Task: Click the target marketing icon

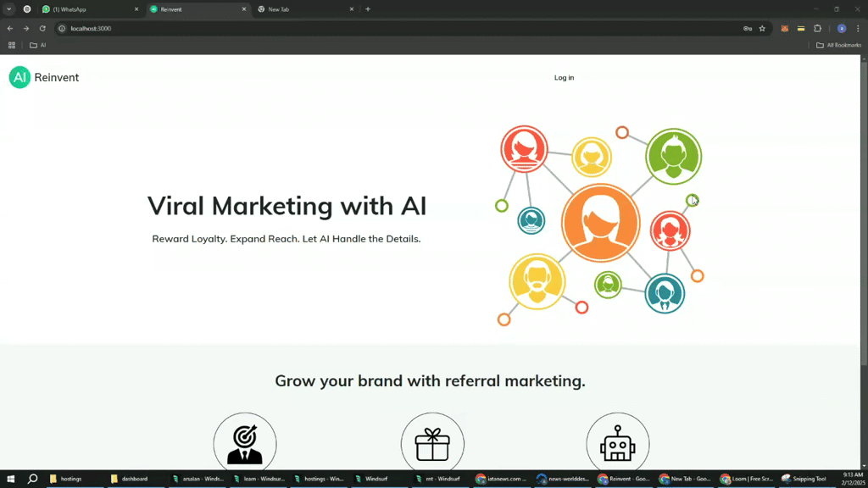Action: click(245, 442)
